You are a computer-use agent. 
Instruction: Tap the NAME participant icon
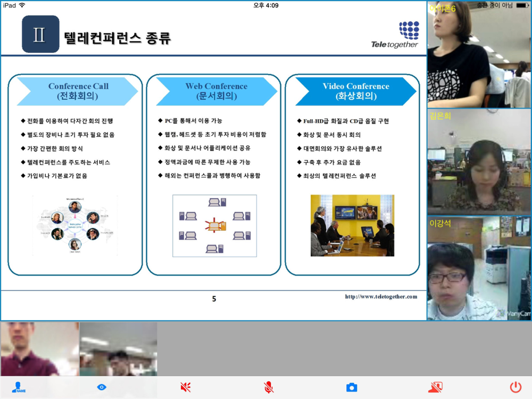pos(19,387)
